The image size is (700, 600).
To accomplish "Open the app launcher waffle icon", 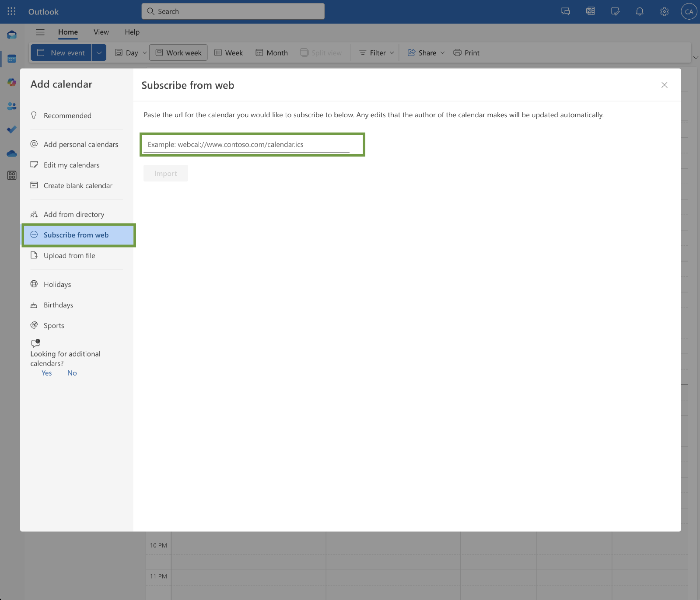I will [x=11, y=11].
